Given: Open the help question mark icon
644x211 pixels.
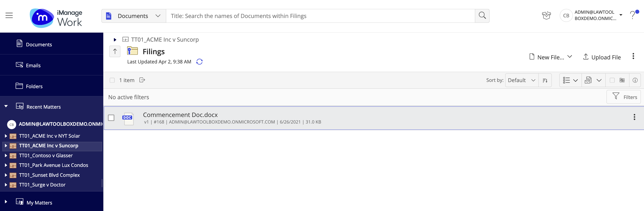Looking at the screenshot, I should [x=633, y=15].
